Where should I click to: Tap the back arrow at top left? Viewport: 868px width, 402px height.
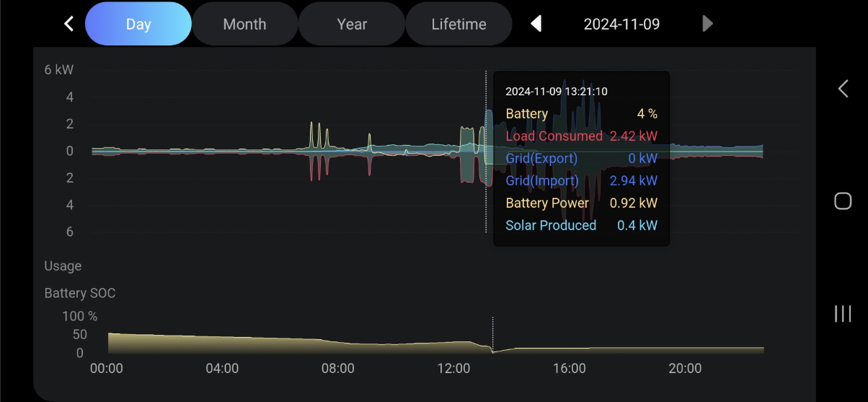coord(68,24)
